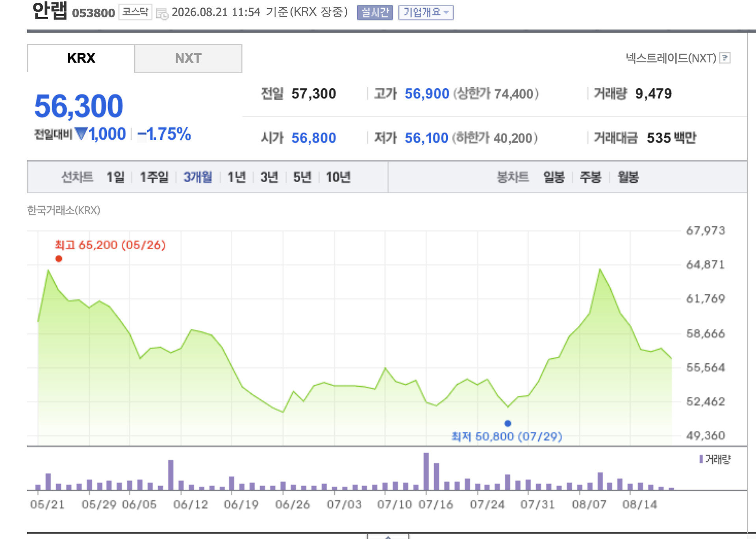Click the low price value 56,100
Screen dimensions: 756x539
pos(426,138)
